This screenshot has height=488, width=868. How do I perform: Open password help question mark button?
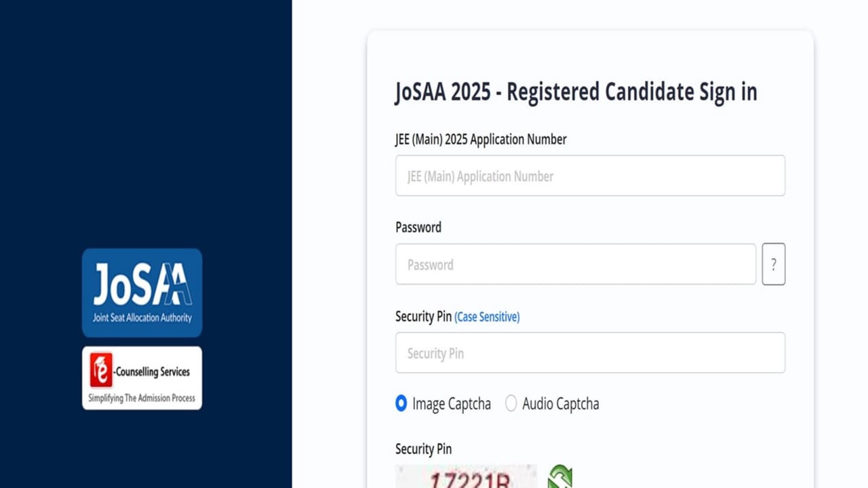click(x=774, y=264)
